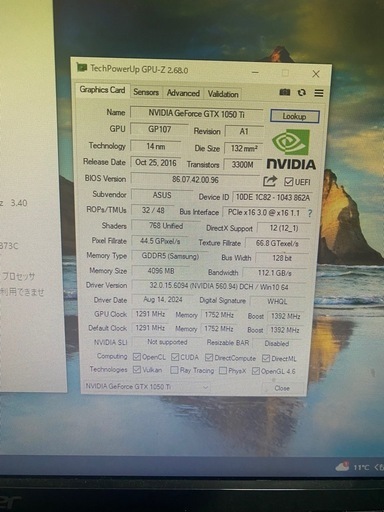This screenshot has height=512, width=384.
Task: Click the Bus Interface PCIe x16 3.0 field
Action: point(263,212)
